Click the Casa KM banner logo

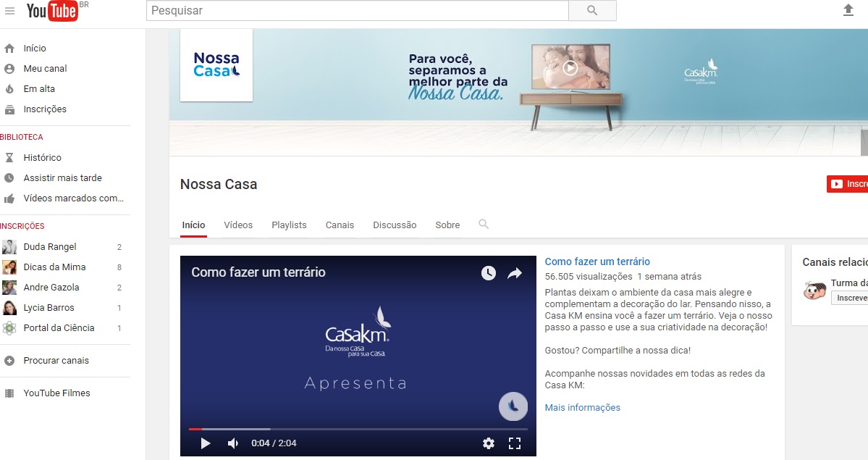[x=701, y=71]
